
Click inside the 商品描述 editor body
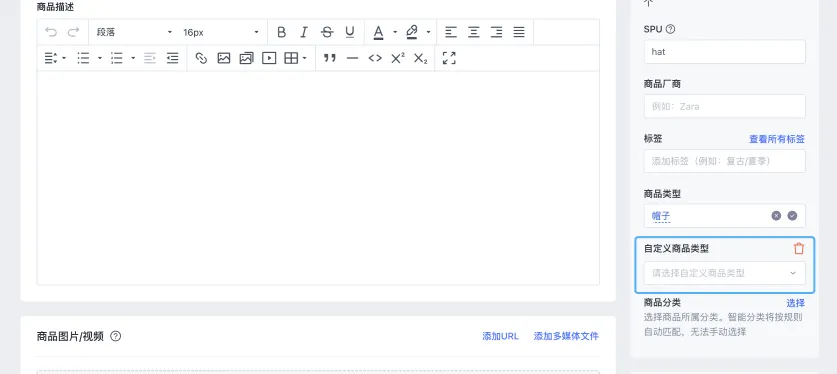coord(318,178)
